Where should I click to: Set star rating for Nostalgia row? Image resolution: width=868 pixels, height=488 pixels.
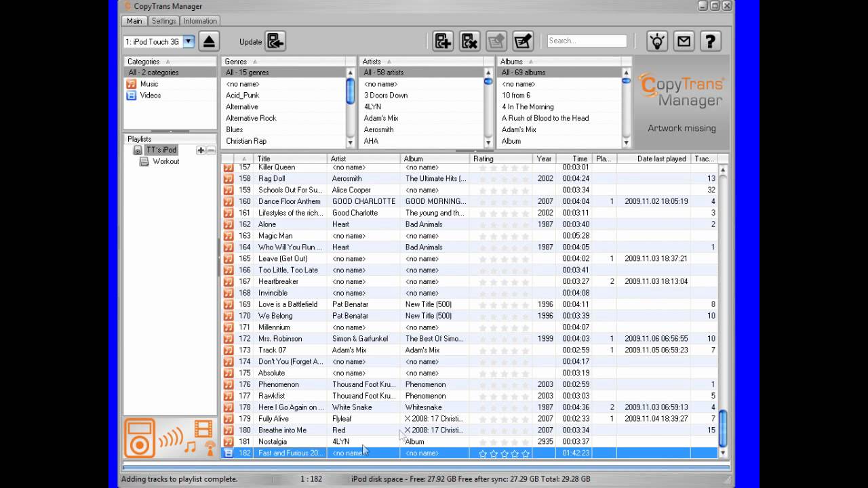tap(503, 441)
